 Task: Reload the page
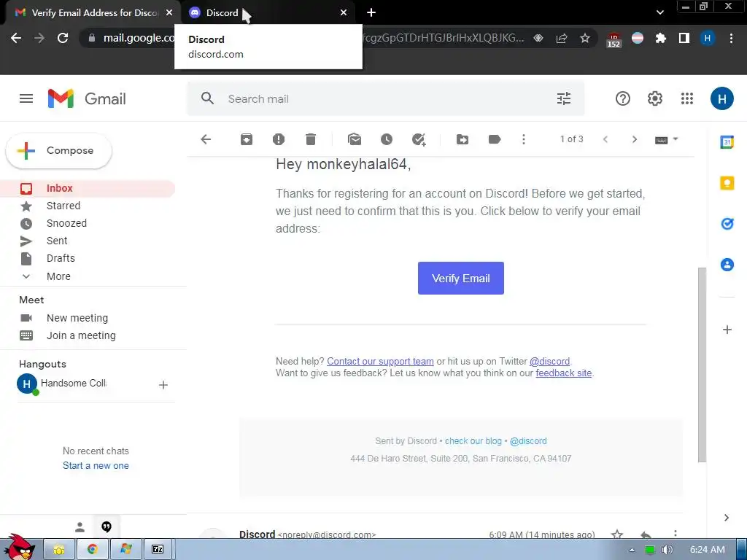[63, 38]
